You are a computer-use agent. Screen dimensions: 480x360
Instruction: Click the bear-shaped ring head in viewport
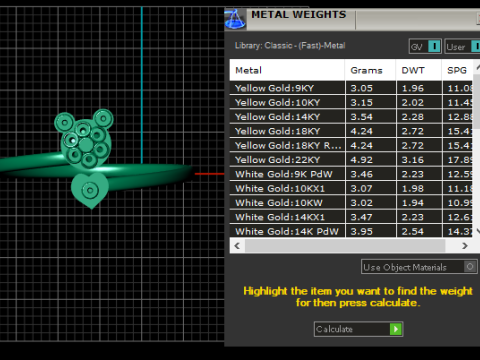click(x=85, y=139)
